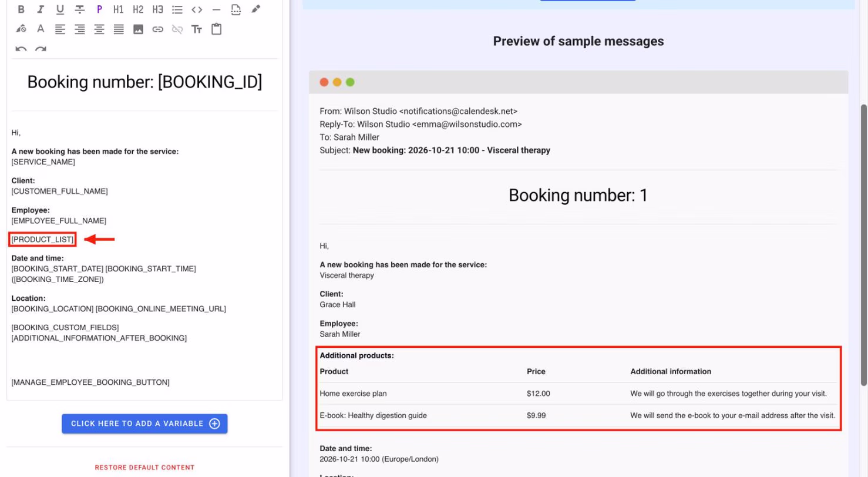This screenshot has height=477, width=868.
Task: Click the [MANAGE_EMPLOYEE_BOOKING_BUTTON] variable
Action: click(90, 382)
